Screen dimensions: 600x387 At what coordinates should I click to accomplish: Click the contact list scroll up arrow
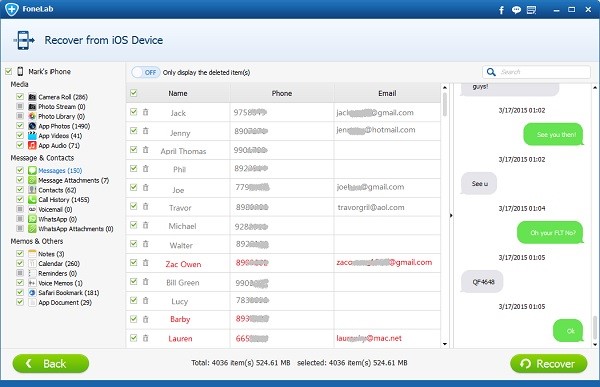(445, 88)
